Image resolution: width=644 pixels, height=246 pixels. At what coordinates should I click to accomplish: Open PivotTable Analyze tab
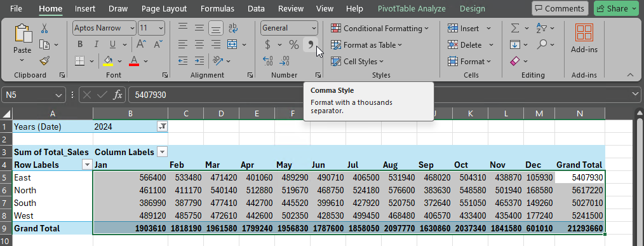click(x=412, y=8)
